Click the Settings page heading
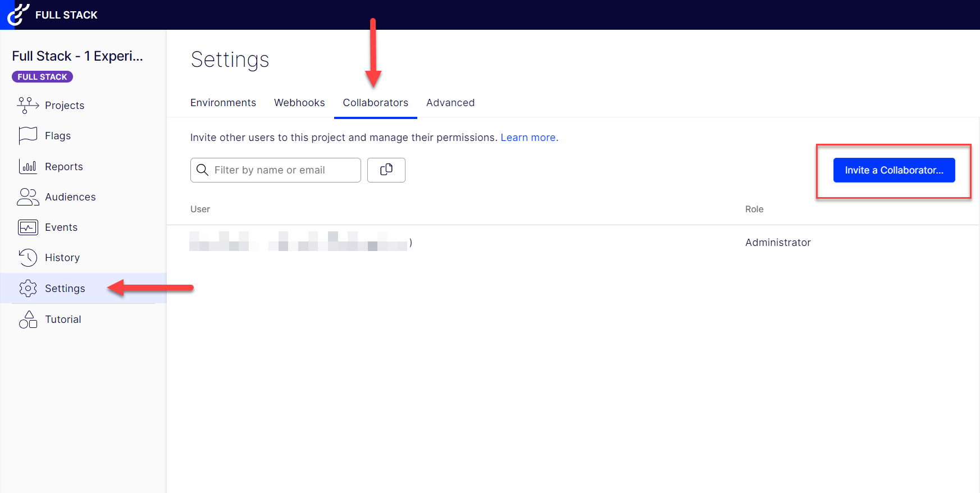 click(230, 60)
